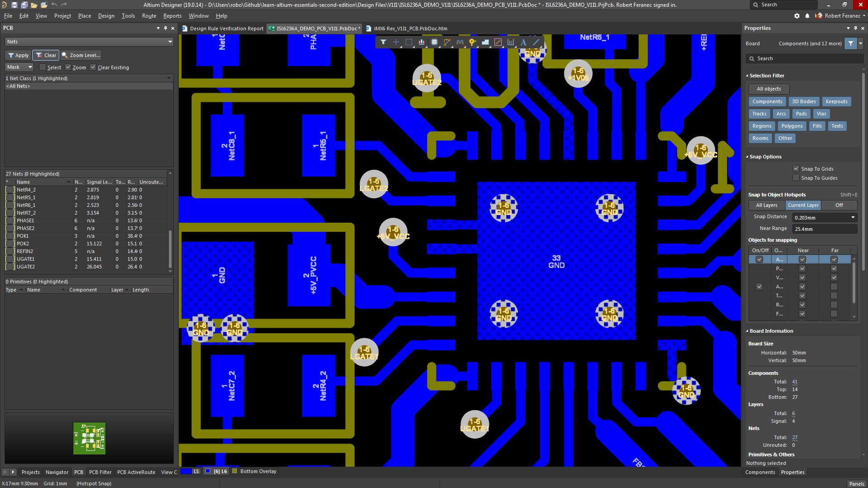Toggle the Clear Existing checkbox
Image resolution: width=868 pixels, height=488 pixels.
(x=93, y=67)
